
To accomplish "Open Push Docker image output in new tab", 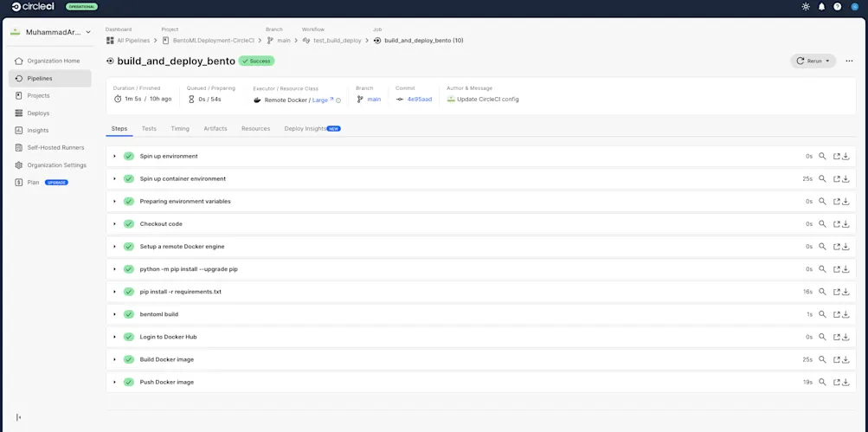I will (837, 382).
